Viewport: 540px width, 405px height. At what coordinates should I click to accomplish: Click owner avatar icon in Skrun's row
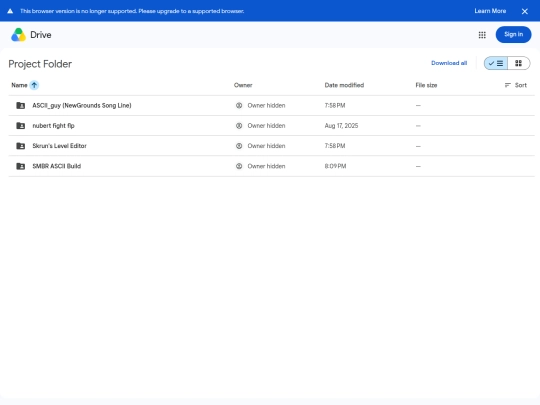[239, 146]
